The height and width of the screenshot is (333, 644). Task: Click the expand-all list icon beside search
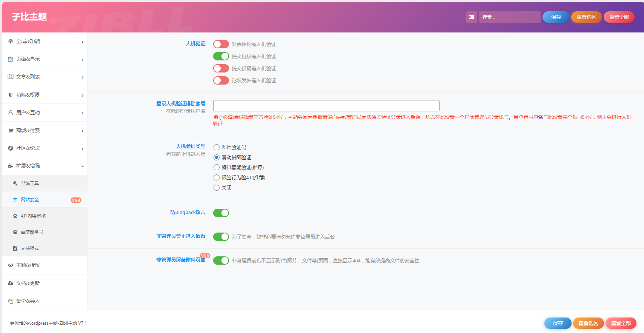click(x=472, y=17)
